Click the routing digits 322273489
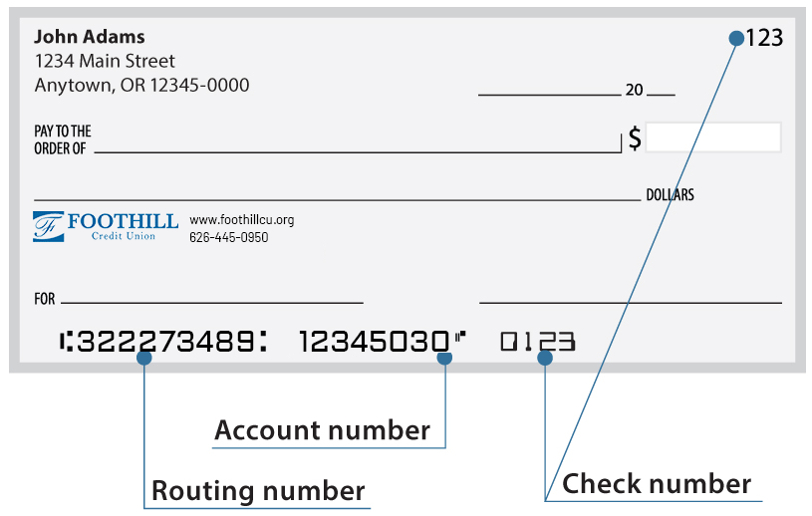The width and height of the screenshot is (812, 516). click(165, 342)
